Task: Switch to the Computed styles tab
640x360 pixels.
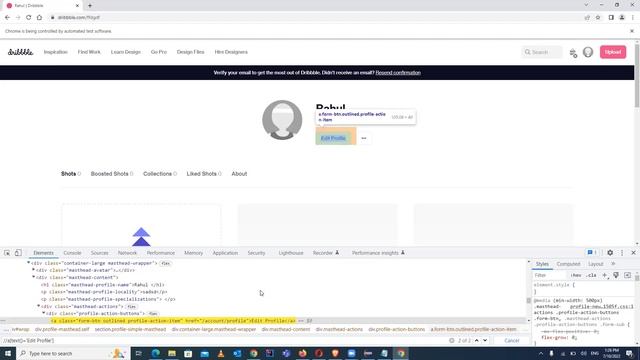Action: tap(568, 264)
